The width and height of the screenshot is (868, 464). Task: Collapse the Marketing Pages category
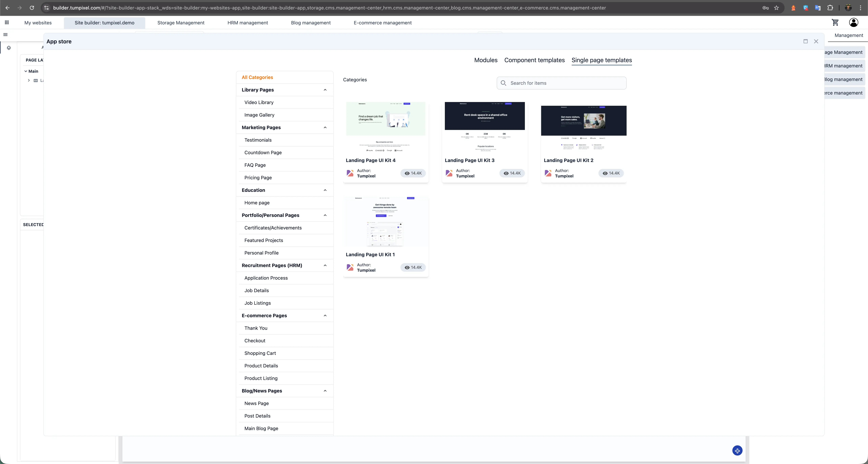(x=325, y=127)
